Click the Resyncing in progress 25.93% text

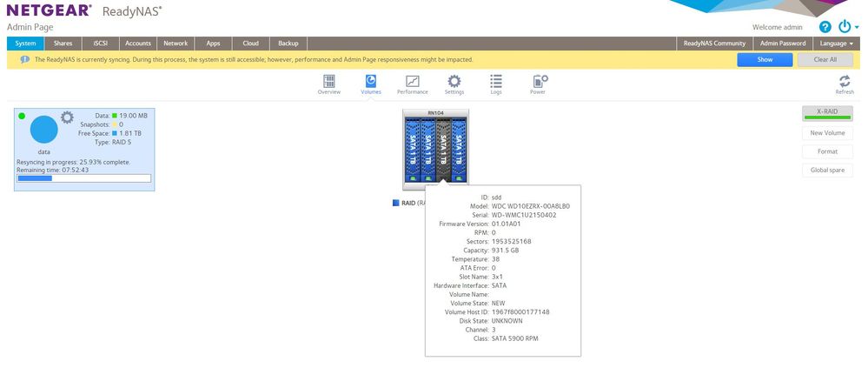tap(74, 162)
